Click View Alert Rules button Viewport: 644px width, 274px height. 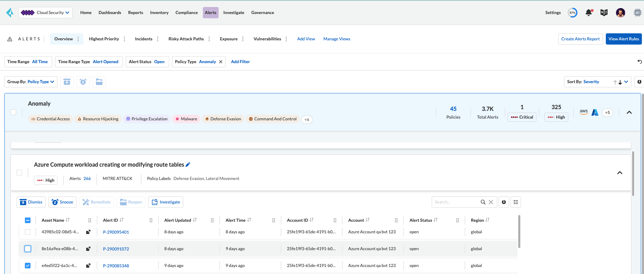pyautogui.click(x=624, y=39)
